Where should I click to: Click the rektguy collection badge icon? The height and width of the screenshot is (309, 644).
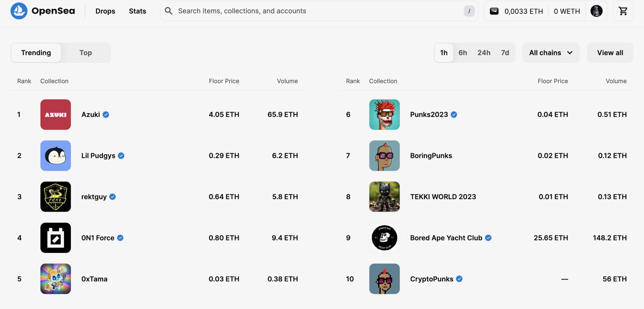[56, 197]
